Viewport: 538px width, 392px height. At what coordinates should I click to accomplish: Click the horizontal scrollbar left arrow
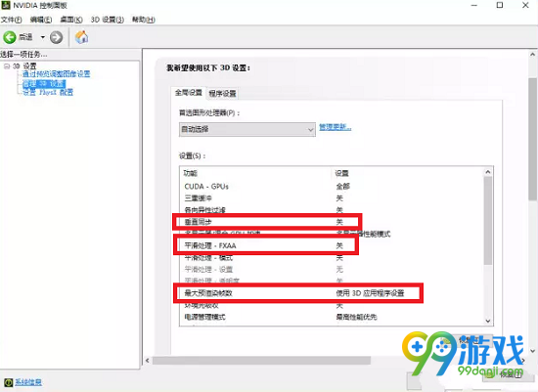(x=147, y=361)
